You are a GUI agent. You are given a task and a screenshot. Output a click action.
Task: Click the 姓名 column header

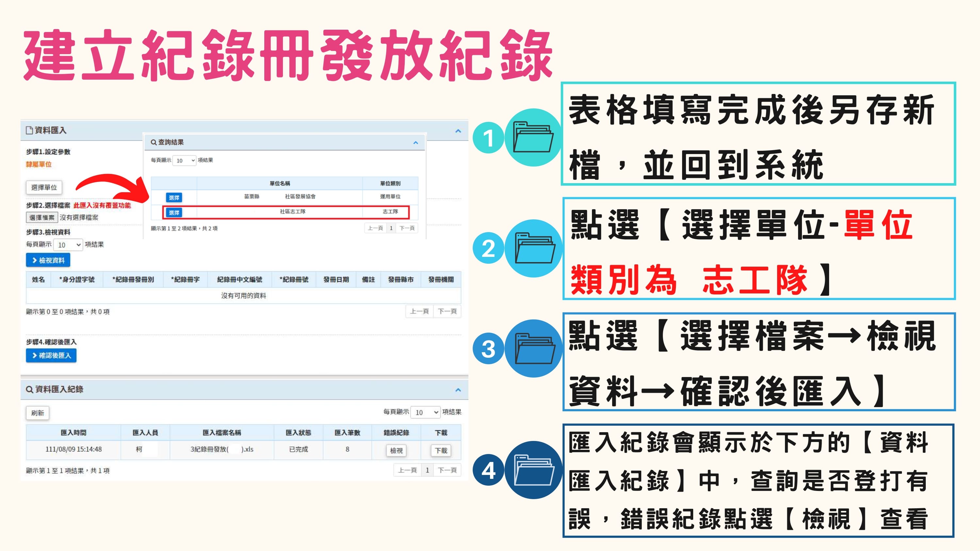coord(39,279)
